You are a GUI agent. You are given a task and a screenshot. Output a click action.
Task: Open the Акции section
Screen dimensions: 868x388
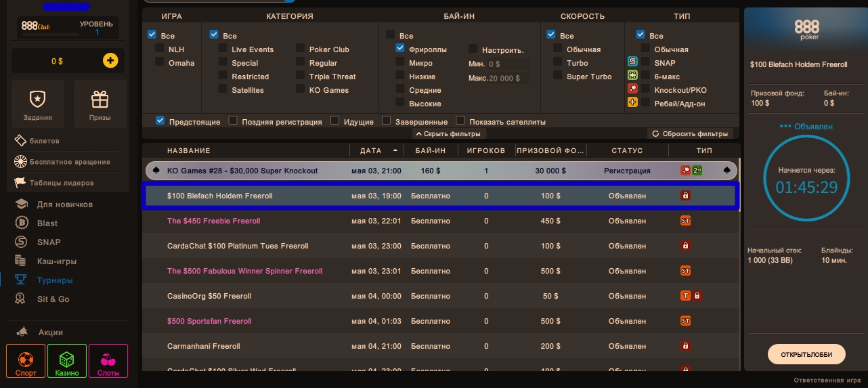click(51, 332)
